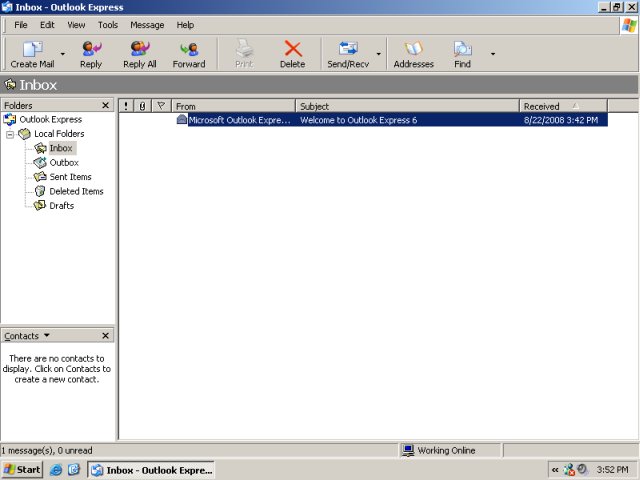The width and height of the screenshot is (640, 480).
Task: Open the Message menu
Action: click(x=147, y=25)
